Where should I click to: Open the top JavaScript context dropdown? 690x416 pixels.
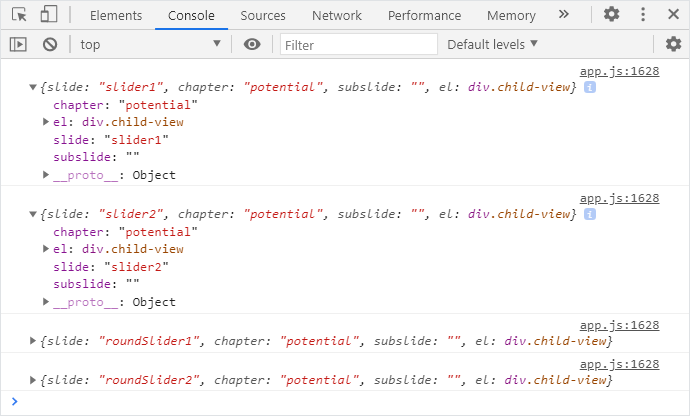click(150, 44)
